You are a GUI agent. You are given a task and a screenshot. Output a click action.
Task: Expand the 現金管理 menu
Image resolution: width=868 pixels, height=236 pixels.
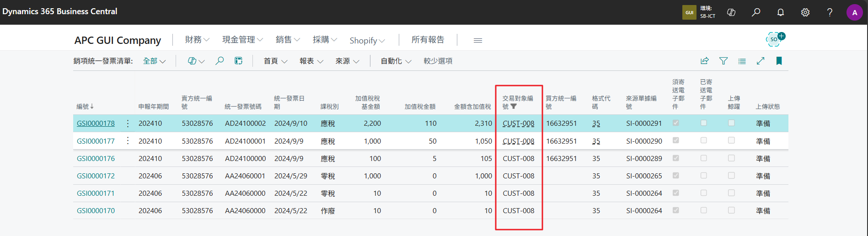click(242, 40)
